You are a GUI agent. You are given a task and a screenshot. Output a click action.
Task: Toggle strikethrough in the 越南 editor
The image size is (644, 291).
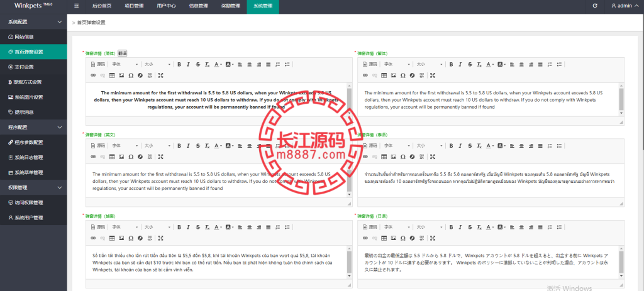198,227
